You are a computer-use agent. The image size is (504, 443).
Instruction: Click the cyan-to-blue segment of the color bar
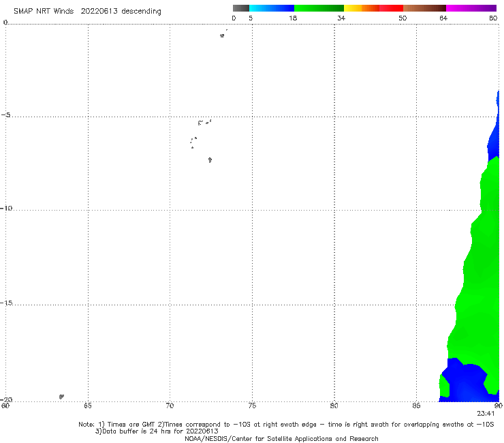(x=272, y=8)
